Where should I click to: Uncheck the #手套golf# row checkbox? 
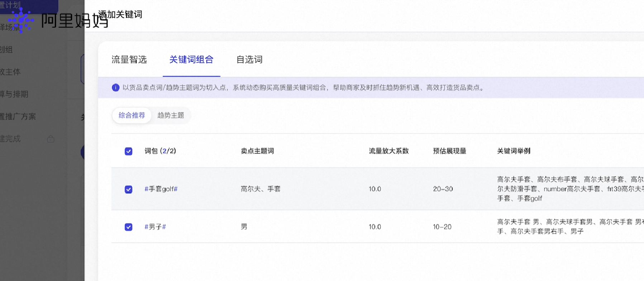tap(128, 189)
